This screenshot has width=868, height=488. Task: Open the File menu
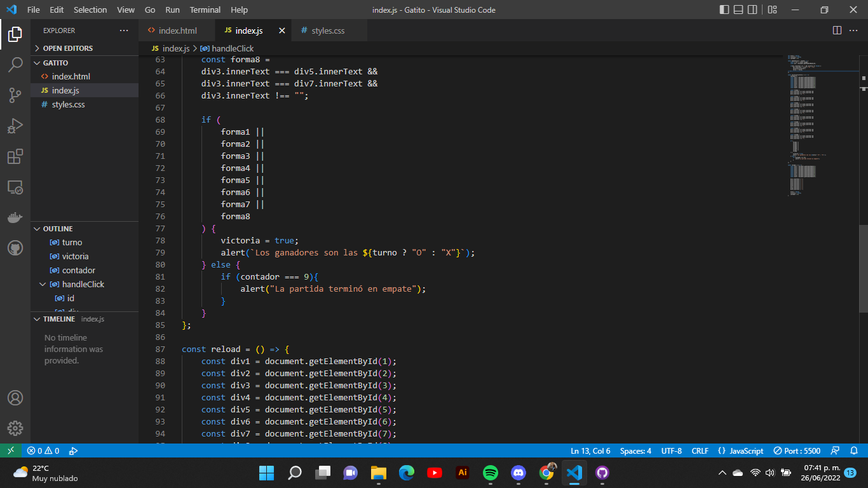34,10
